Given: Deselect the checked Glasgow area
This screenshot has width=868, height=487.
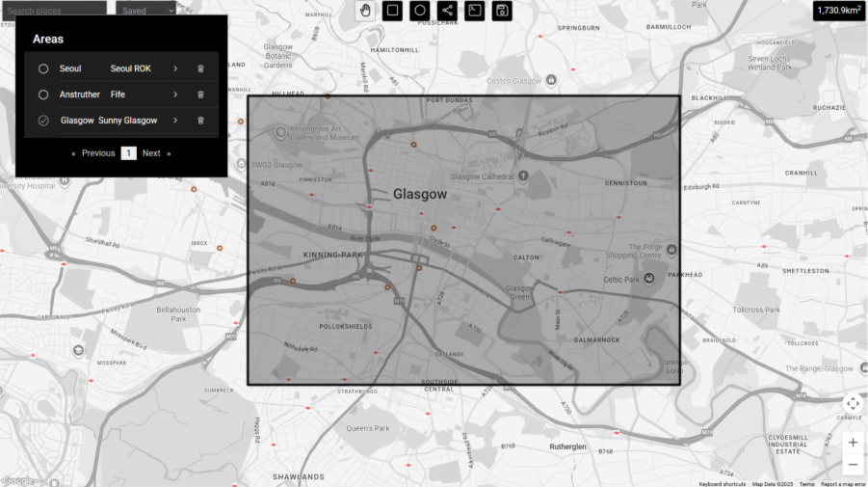Looking at the screenshot, I should [43, 121].
